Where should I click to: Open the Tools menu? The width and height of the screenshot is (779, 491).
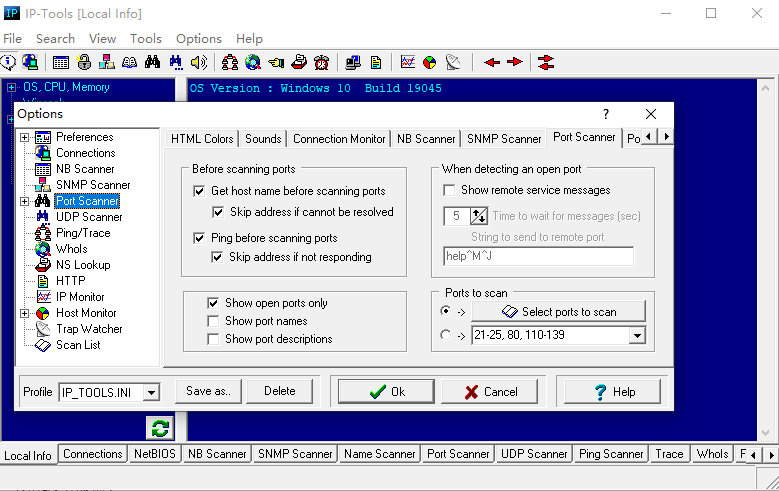[x=146, y=39]
